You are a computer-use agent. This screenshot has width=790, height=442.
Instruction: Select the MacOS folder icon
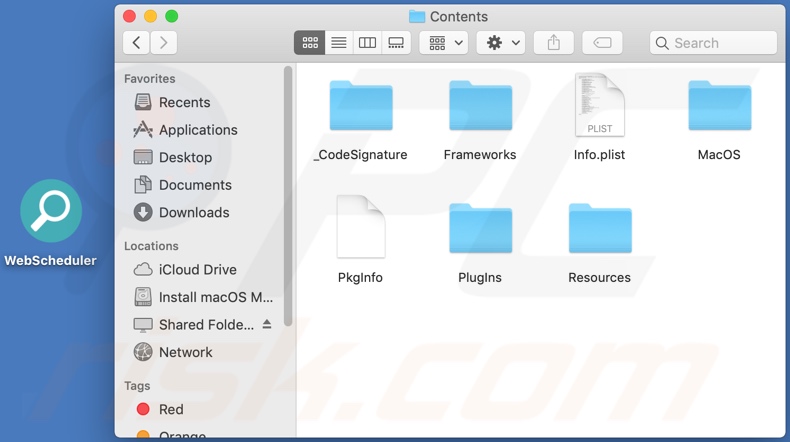[719, 105]
